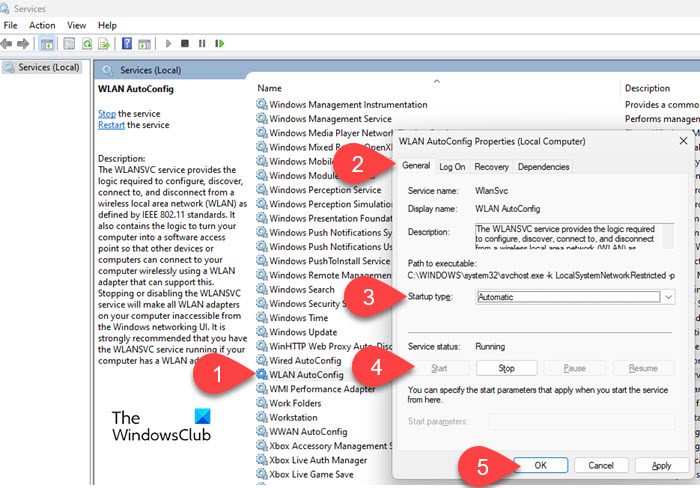Open the Help toolbar icon
The width and height of the screenshot is (700, 488).
[127, 44]
